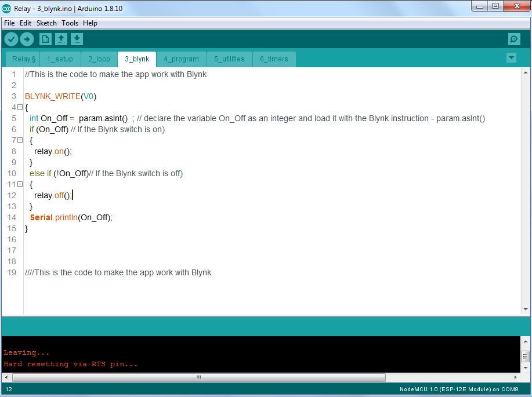Click line number 16 in the gutter
Viewport: 532px width, 397px height.
(x=12, y=239)
